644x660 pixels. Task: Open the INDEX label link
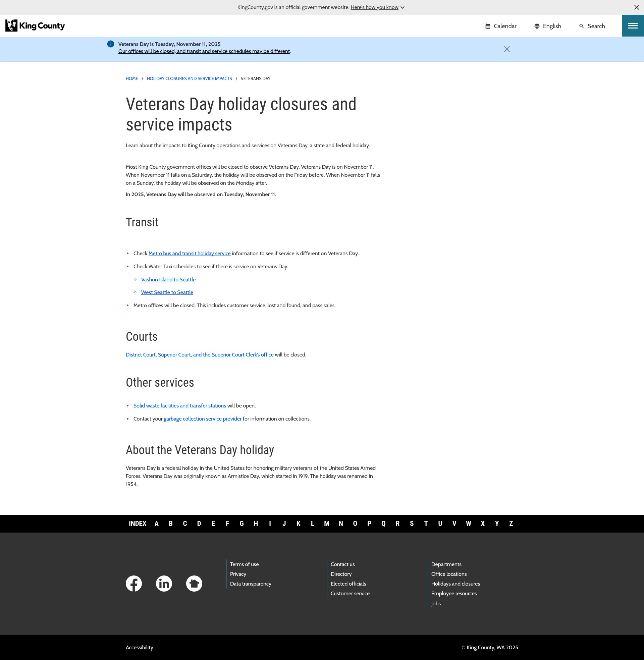(138, 524)
